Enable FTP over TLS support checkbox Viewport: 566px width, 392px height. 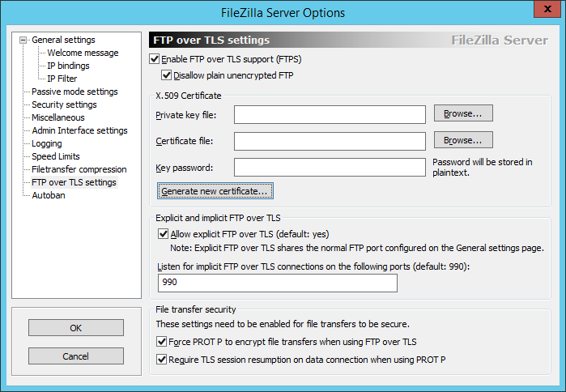pyautogui.click(x=155, y=59)
